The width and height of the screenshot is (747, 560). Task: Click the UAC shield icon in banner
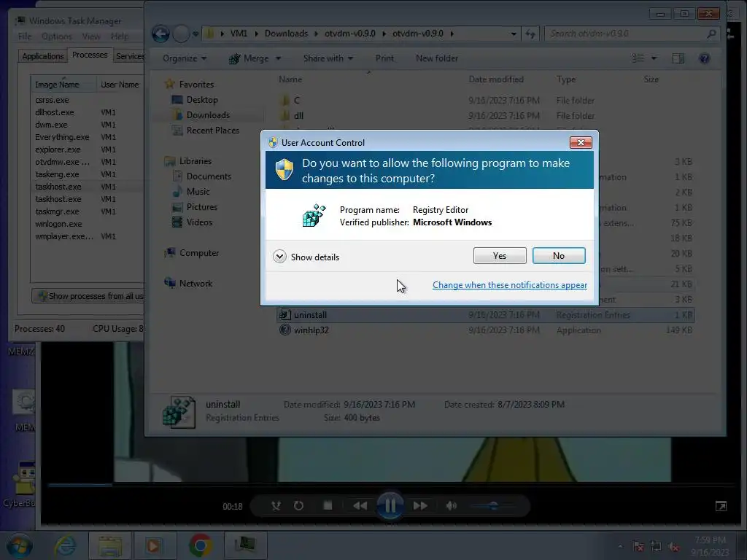[x=285, y=169]
